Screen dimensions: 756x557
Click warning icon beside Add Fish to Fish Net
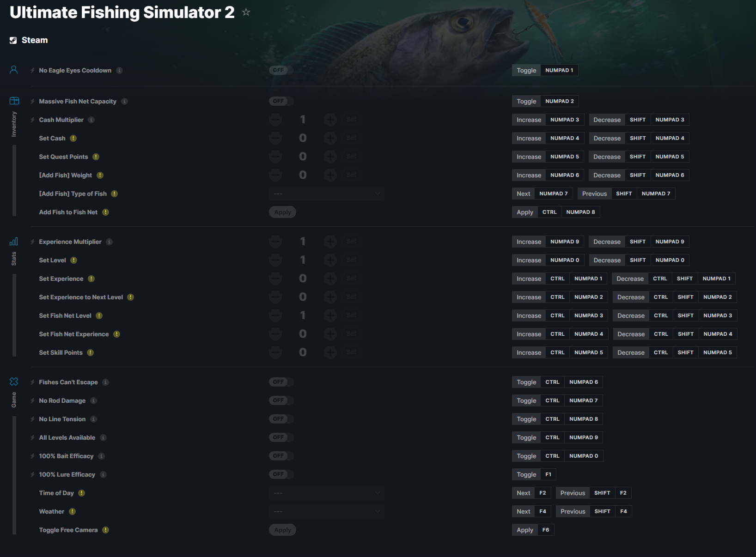[x=105, y=212]
